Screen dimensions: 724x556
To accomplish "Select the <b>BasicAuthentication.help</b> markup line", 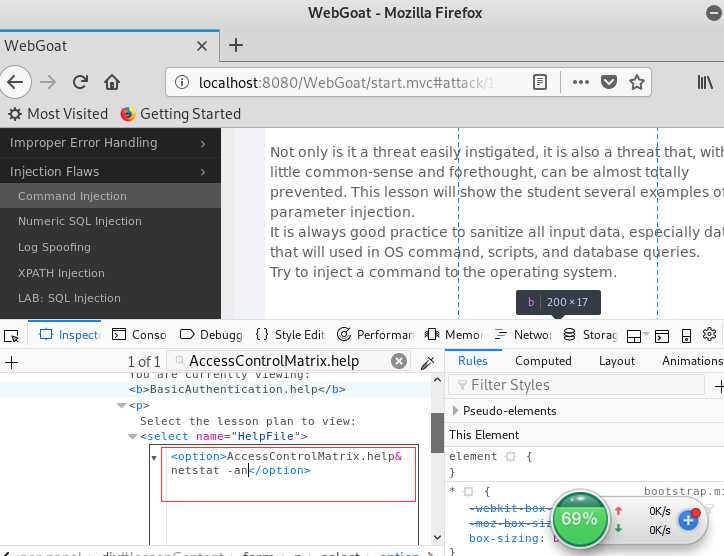I will [237, 389].
